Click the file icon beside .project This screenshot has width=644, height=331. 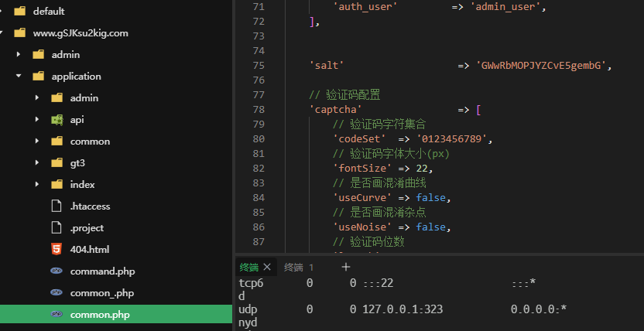click(x=57, y=228)
